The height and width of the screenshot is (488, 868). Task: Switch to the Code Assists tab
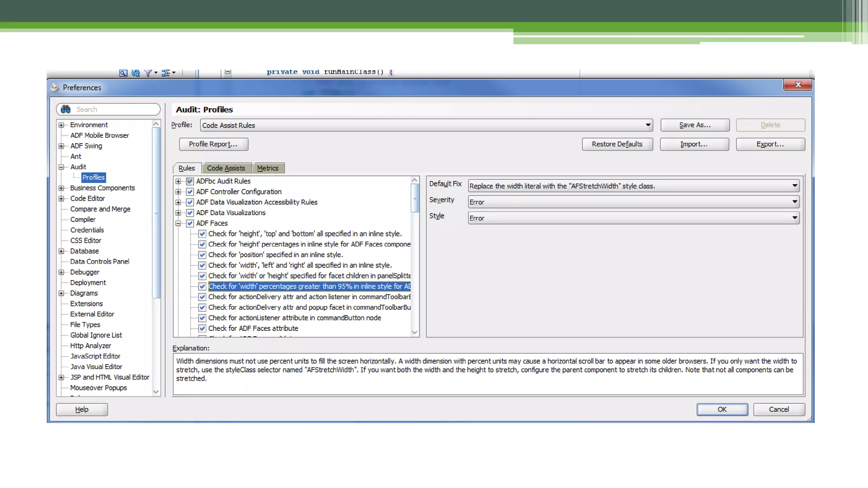(x=226, y=168)
